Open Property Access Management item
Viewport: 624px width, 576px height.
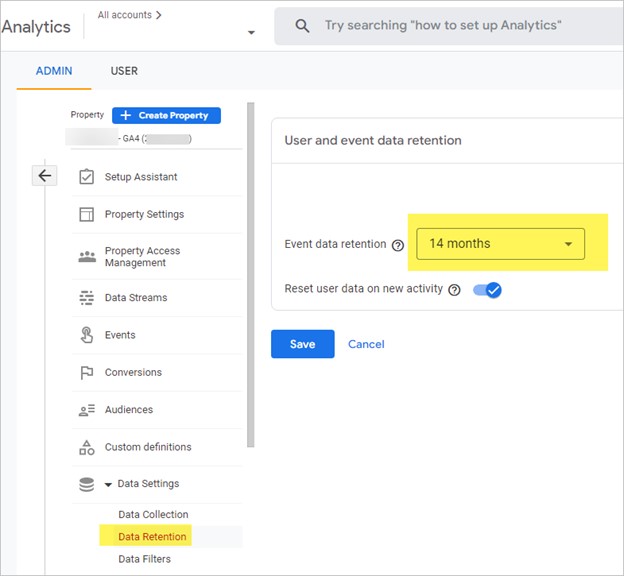click(x=142, y=257)
